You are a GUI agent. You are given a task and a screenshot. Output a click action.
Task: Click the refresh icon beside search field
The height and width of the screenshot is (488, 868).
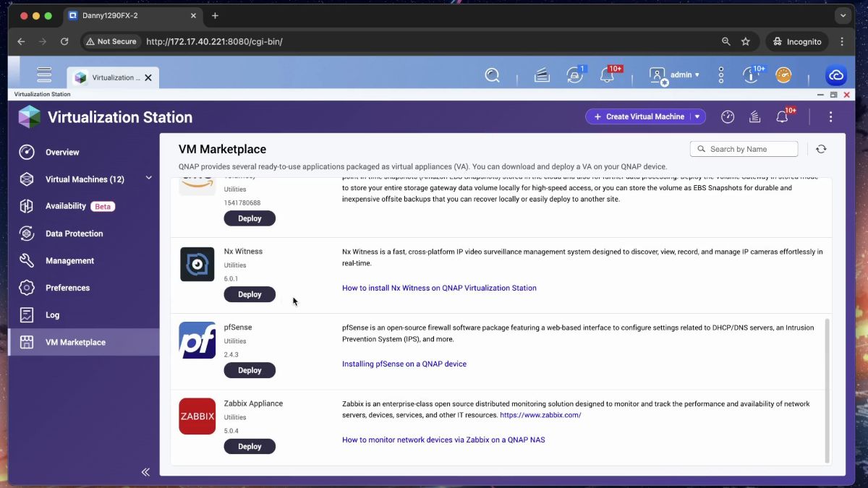821,149
